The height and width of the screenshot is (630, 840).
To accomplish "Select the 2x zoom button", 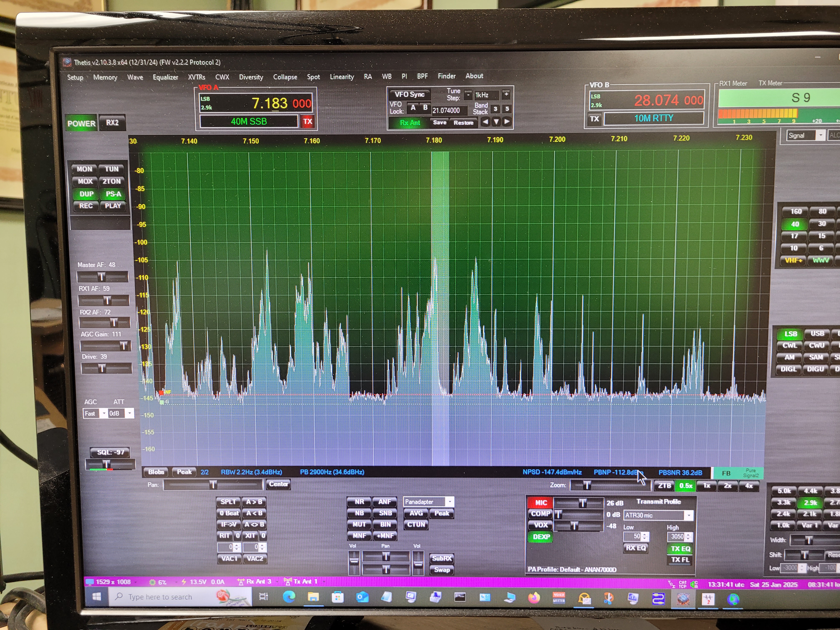I will pyautogui.click(x=727, y=486).
